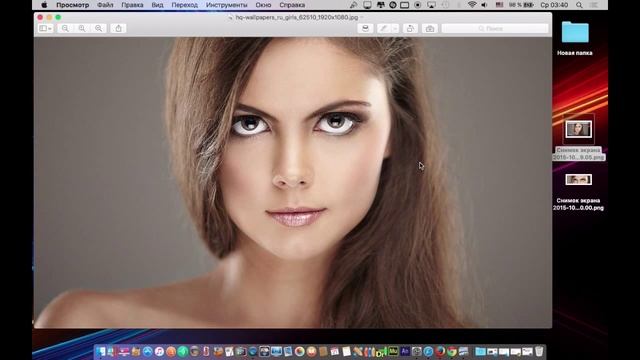Open Google Chrome from the Dock
The height and width of the screenshot is (360, 640).
click(451, 351)
